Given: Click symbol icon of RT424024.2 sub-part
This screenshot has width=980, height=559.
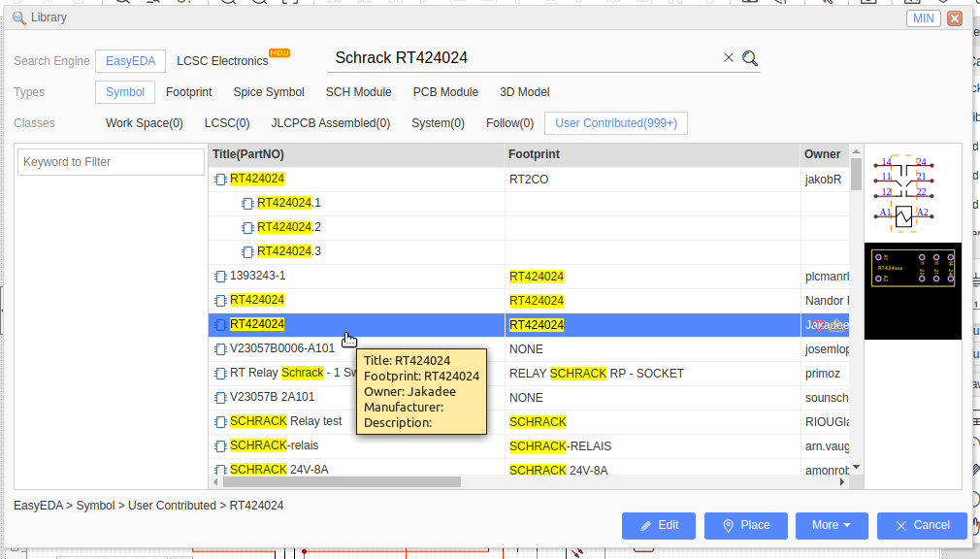Looking at the screenshot, I should (x=247, y=228).
